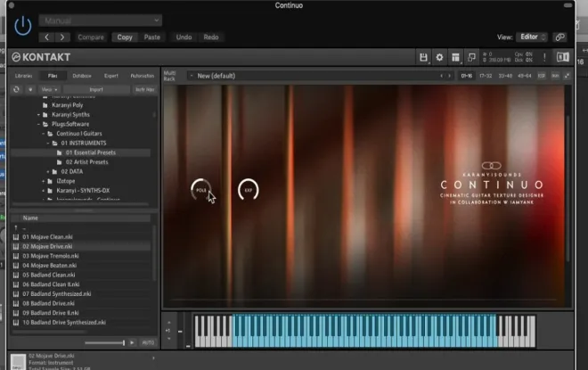The height and width of the screenshot is (370, 588).
Task: Click the audition volume slider
Action: [x=104, y=342]
